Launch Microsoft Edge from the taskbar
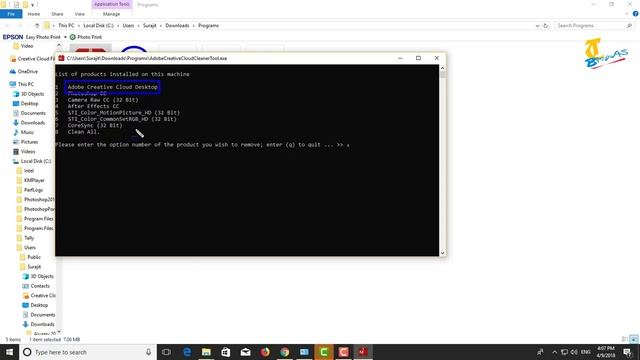The width and height of the screenshot is (640, 360). [x=187, y=352]
